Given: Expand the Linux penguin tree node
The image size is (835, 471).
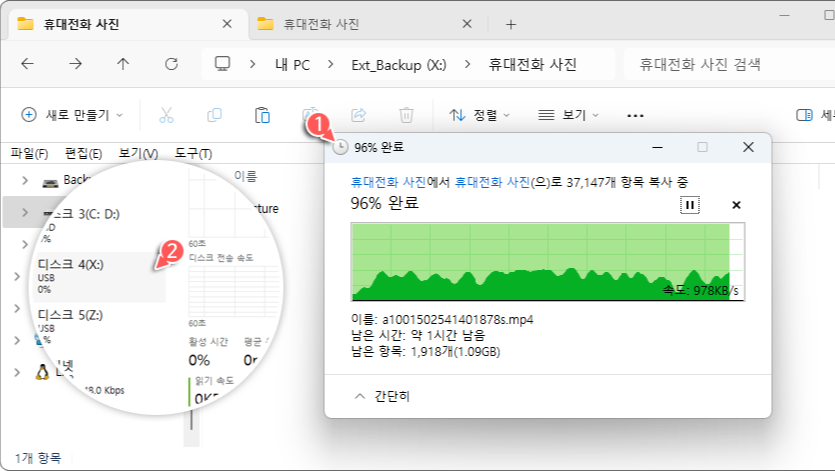Looking at the screenshot, I should point(17,372).
